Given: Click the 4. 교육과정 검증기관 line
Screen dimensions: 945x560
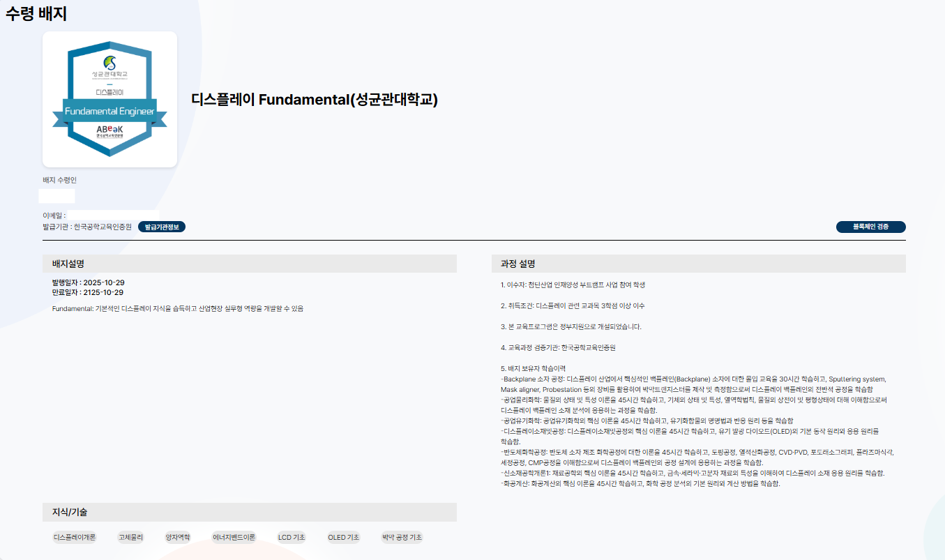Looking at the screenshot, I should pyautogui.click(x=558, y=347).
